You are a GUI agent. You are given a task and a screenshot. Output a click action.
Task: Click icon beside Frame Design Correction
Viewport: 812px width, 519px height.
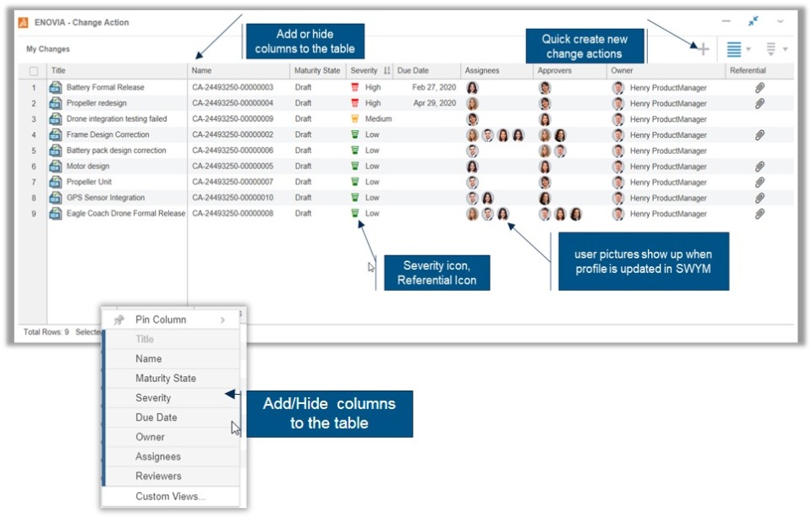pos(56,134)
